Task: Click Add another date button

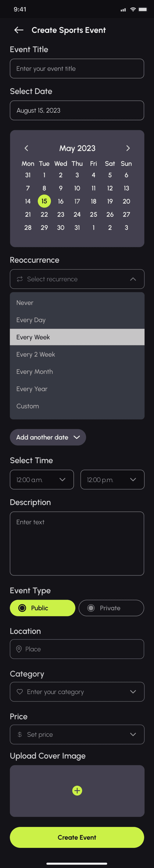Action: coord(48,437)
